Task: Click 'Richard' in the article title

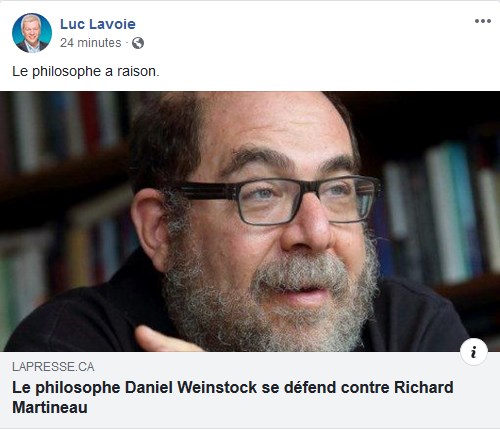Action: click(424, 387)
